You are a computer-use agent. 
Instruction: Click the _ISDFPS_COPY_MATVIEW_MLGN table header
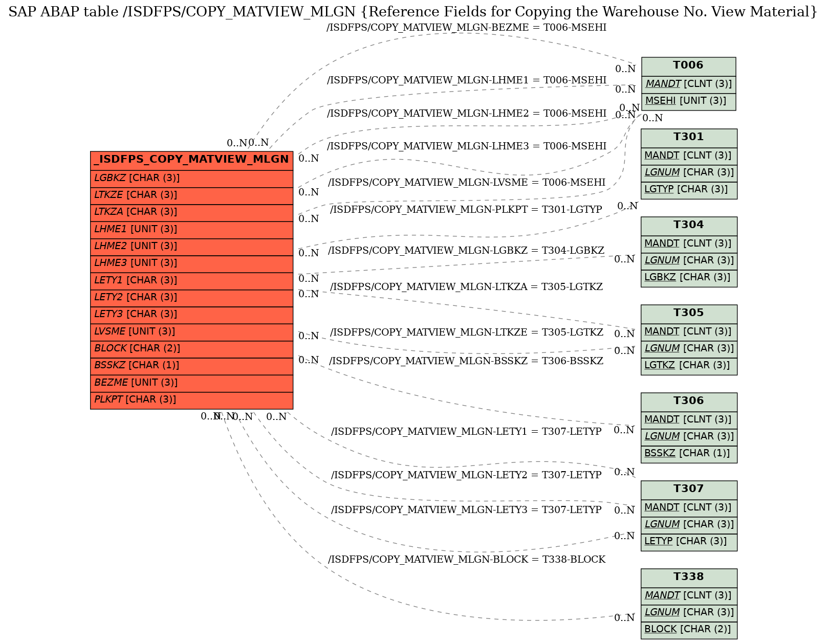tap(191, 160)
